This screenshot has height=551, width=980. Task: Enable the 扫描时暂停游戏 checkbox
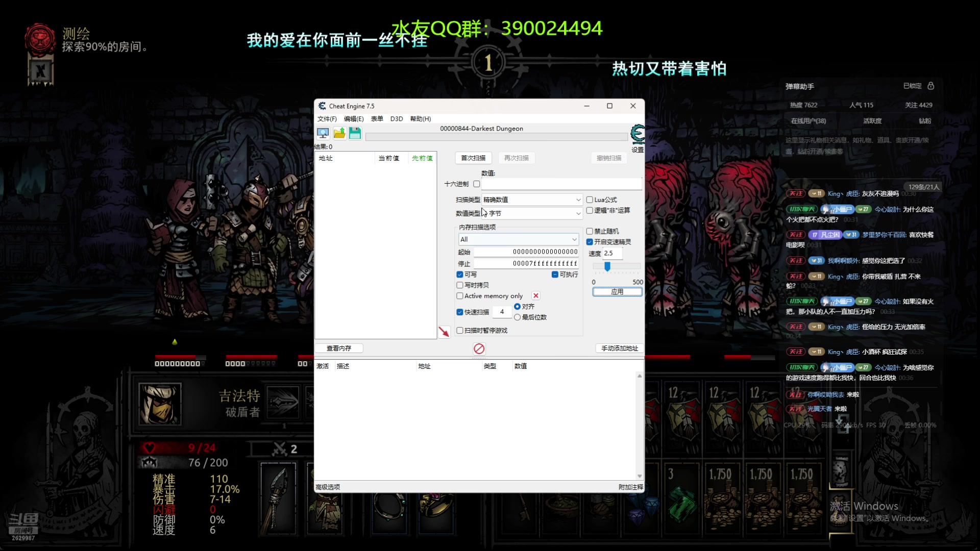coord(460,331)
